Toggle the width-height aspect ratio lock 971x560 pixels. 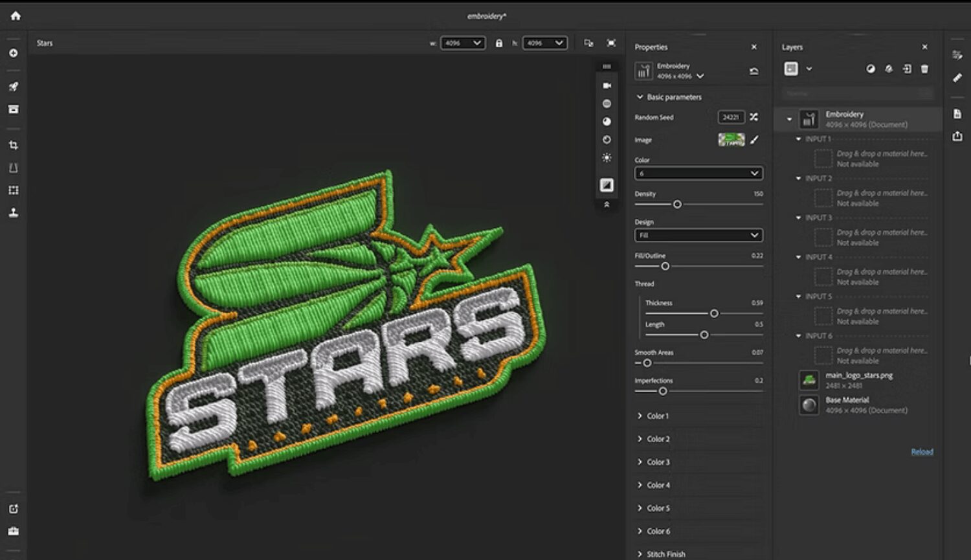point(498,43)
